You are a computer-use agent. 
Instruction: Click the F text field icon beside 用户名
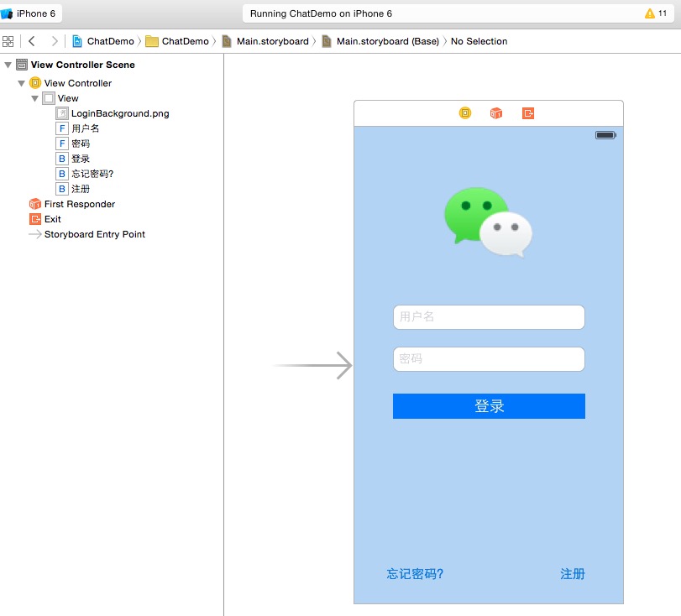[62, 128]
